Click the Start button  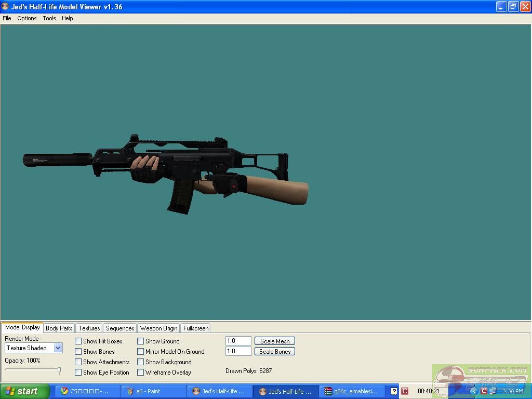(25, 391)
